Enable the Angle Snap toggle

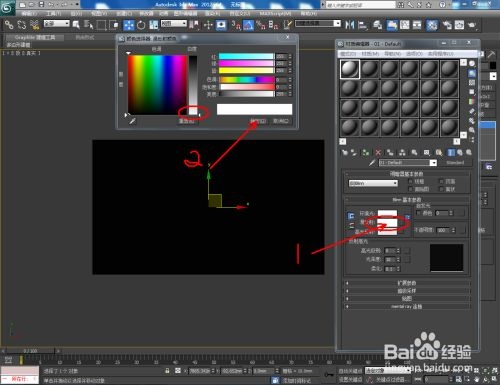click(x=248, y=25)
